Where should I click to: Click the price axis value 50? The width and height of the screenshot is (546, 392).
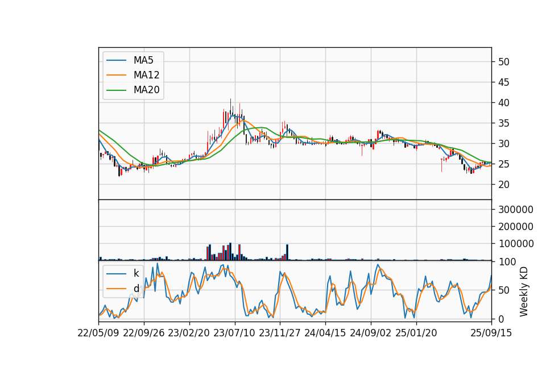[x=503, y=62]
